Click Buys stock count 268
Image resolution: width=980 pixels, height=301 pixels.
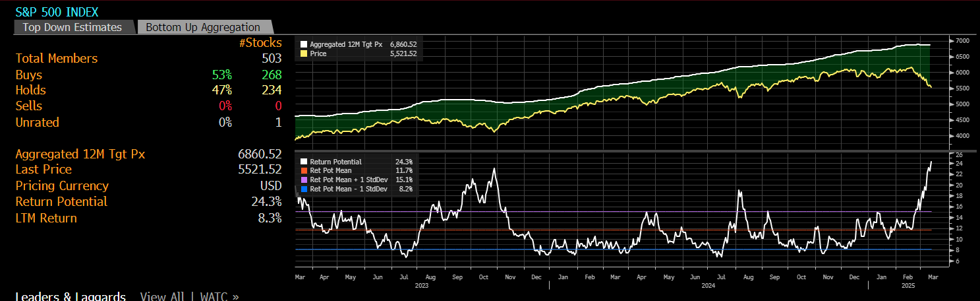[272, 75]
